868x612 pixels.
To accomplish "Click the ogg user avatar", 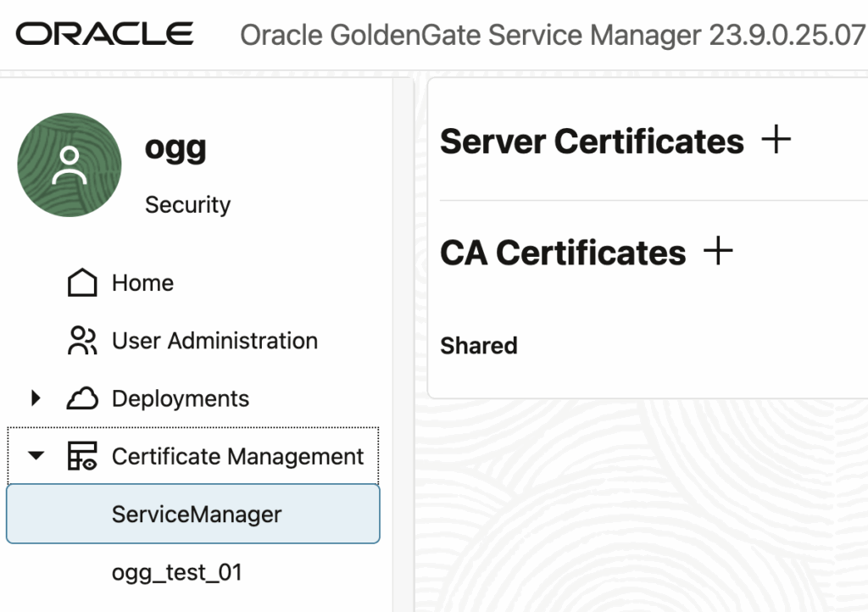I will pos(69,164).
